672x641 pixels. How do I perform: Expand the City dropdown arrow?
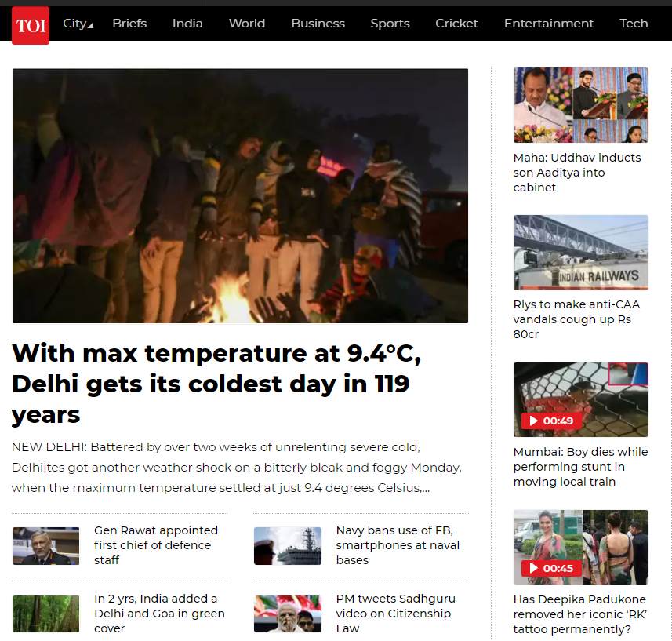tap(90, 26)
